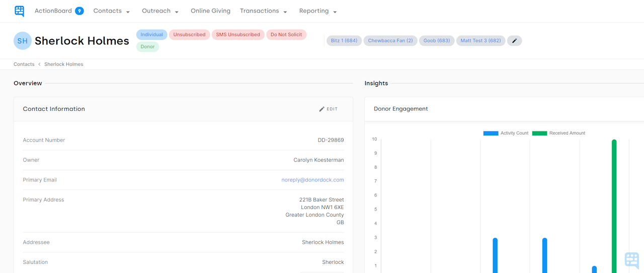Screen dimensions: 644x273
Task: Open the ActionBoard page
Action: click(53, 11)
